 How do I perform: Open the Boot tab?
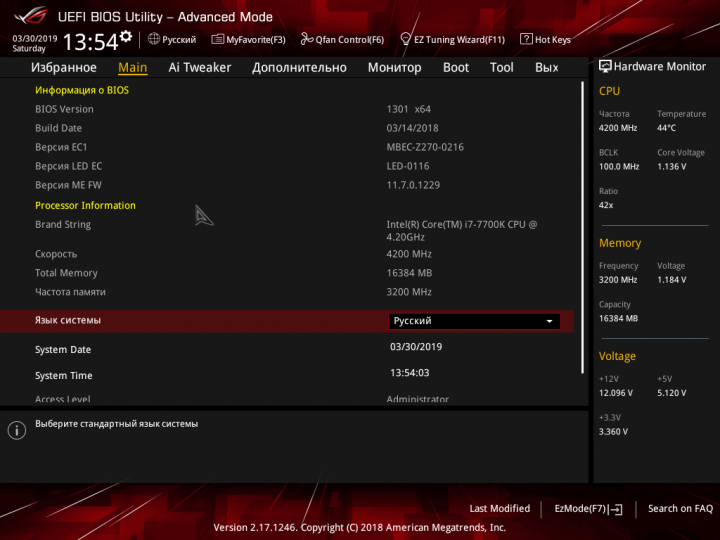456,68
